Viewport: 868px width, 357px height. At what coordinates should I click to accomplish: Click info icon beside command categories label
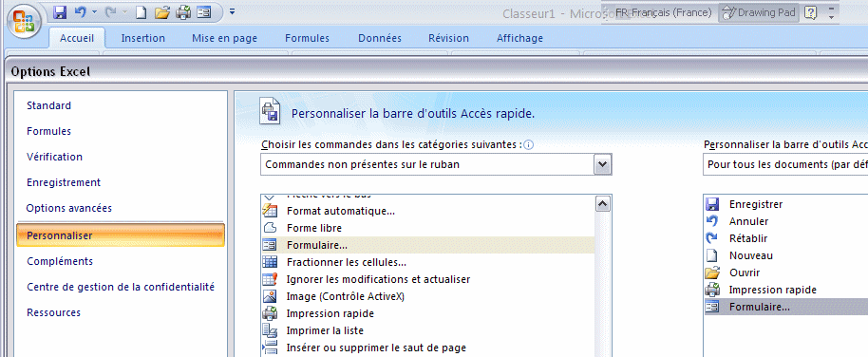pos(529,145)
